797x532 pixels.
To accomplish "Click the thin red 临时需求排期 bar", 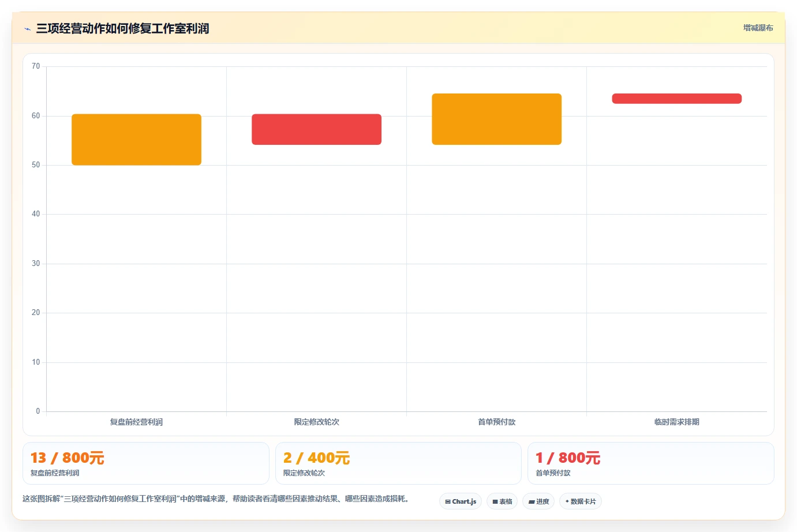I will click(676, 99).
